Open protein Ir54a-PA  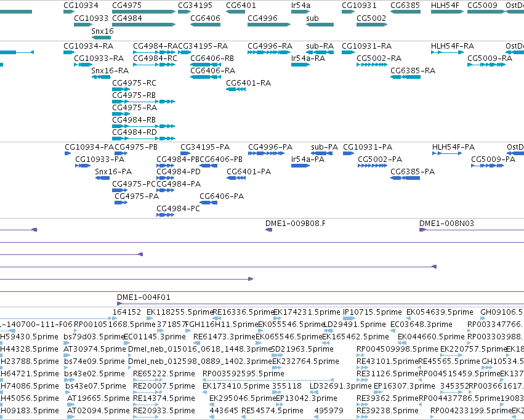coord(308,160)
